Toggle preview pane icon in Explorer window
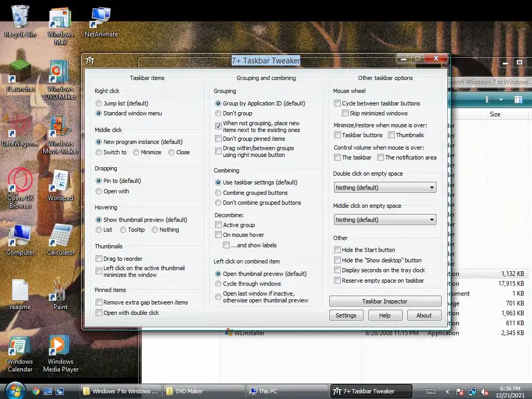The image size is (532, 399). pos(518,100)
